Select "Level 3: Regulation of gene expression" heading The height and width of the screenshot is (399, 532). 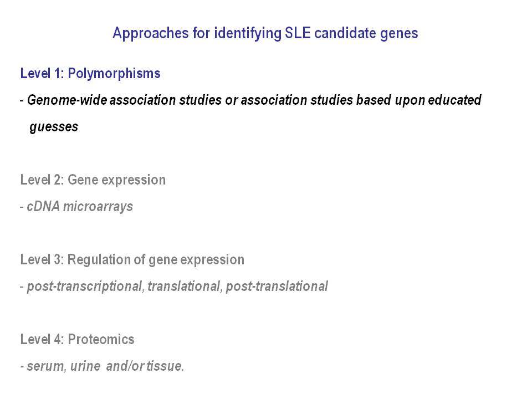132,260
